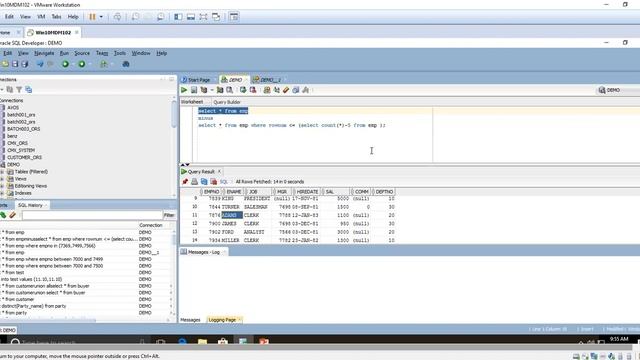Click the VMware unity mode icon
The width and height of the screenshot is (640, 360).
216,17
